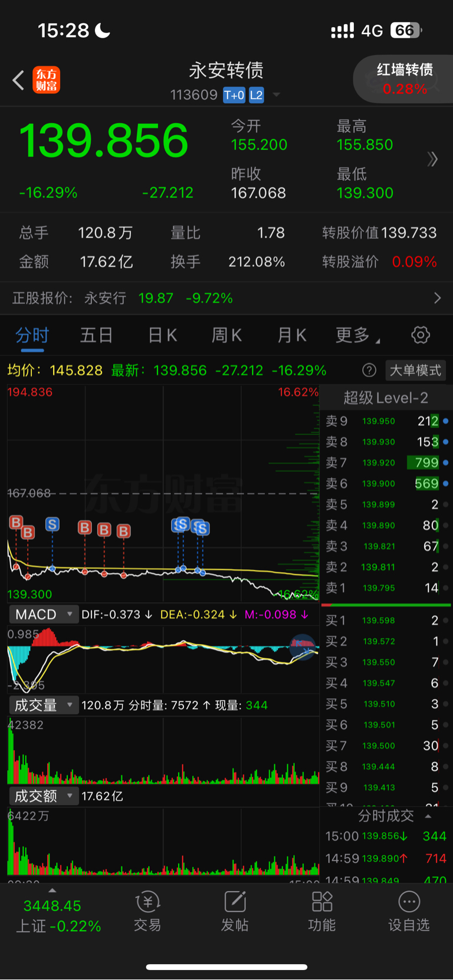Tap blue dot beside 卖7 row
Viewport: 453px width, 980px height.
(445, 463)
